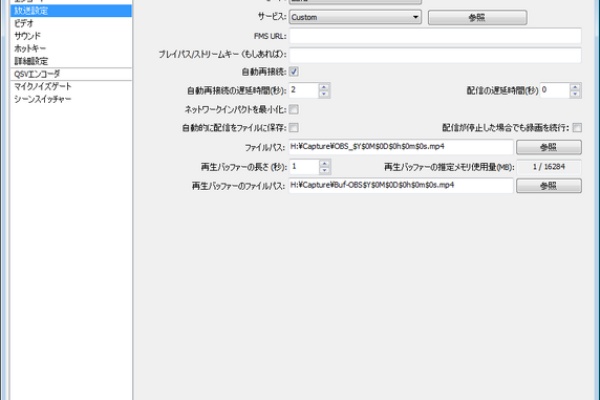Increase 再生バッファーの長さ with up arrow
Image resolution: width=600 pixels, height=400 pixels.
(324, 163)
